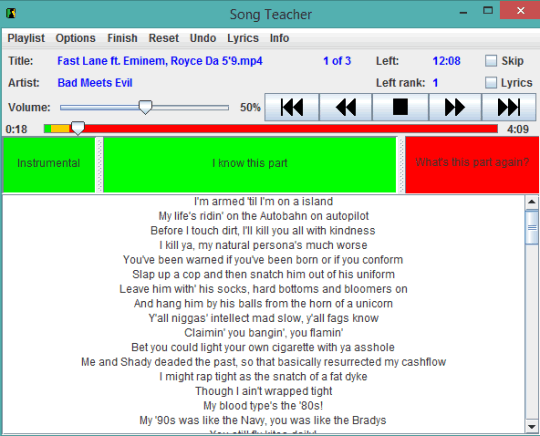The width and height of the screenshot is (540, 436).
Task: Click the Undo menu item
Action: click(x=203, y=38)
